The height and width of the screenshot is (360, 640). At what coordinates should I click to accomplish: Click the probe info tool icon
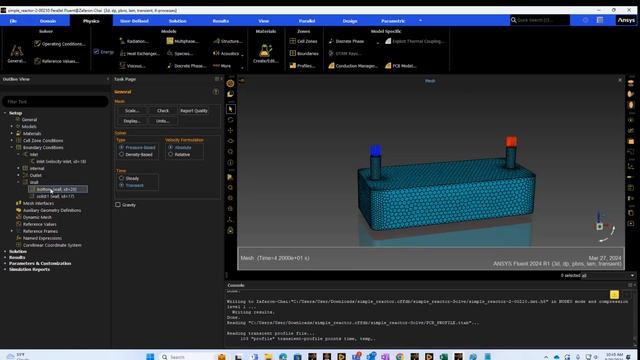(x=231, y=162)
